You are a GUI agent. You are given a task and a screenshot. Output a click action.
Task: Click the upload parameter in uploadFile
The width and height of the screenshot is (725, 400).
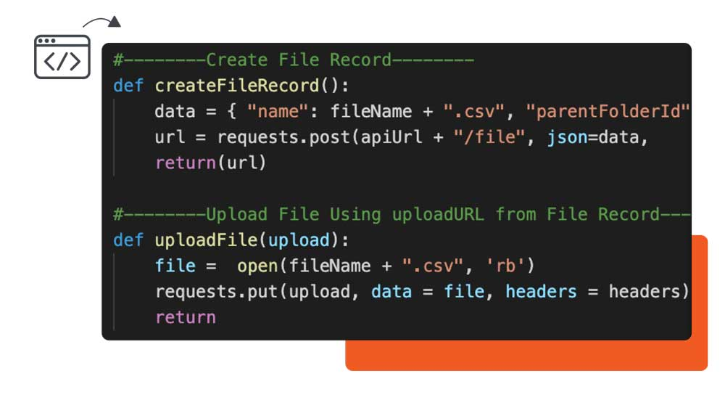(x=299, y=240)
